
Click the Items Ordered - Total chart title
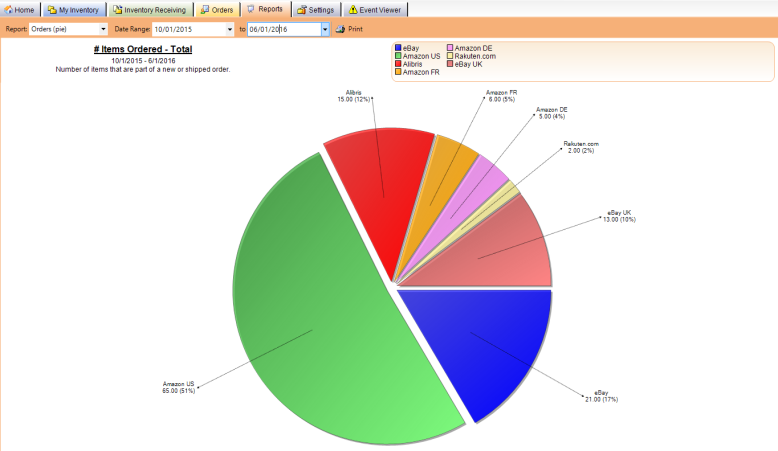coord(142,49)
